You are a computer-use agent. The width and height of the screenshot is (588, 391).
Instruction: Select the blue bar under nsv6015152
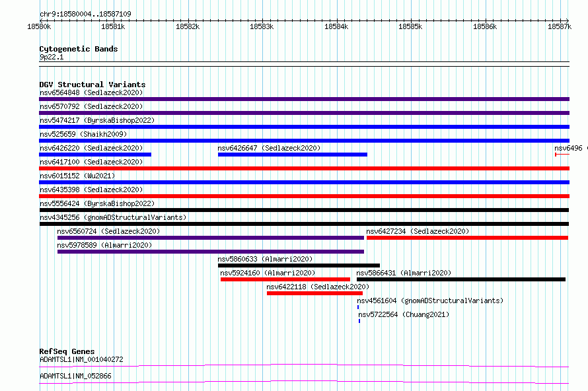click(304, 182)
